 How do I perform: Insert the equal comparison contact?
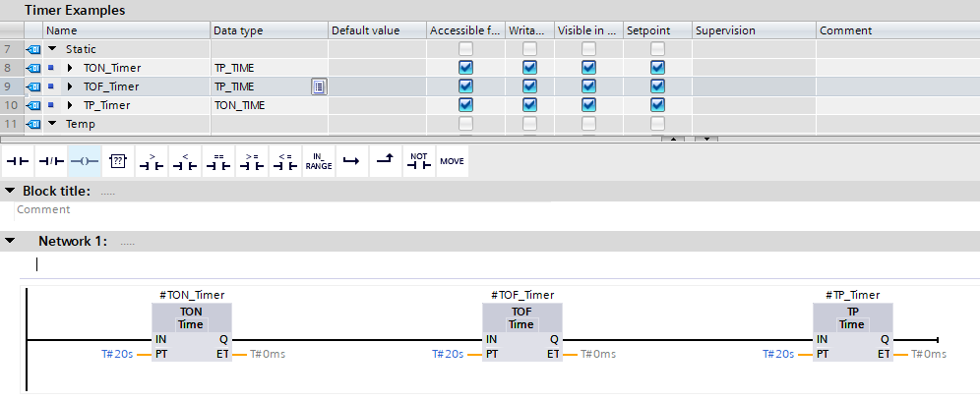pyautogui.click(x=218, y=160)
